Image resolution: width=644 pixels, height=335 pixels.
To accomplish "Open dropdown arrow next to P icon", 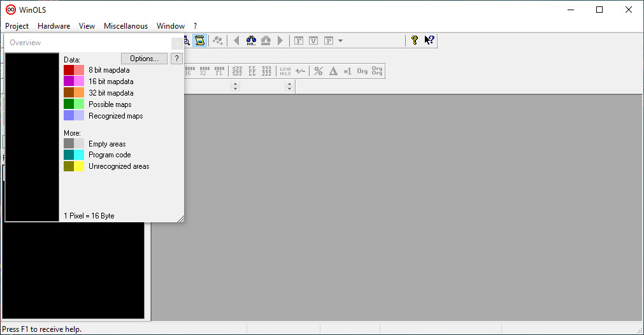I will click(341, 41).
